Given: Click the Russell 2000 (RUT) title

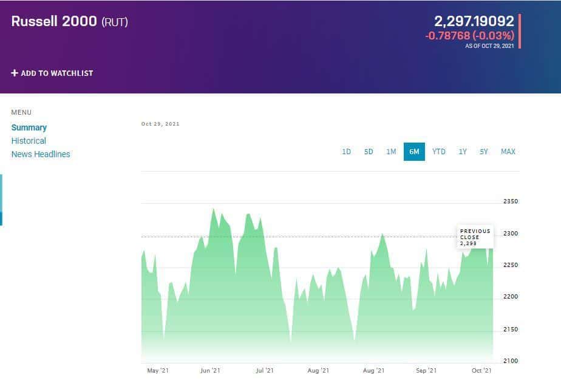Looking at the screenshot, I should [69, 21].
